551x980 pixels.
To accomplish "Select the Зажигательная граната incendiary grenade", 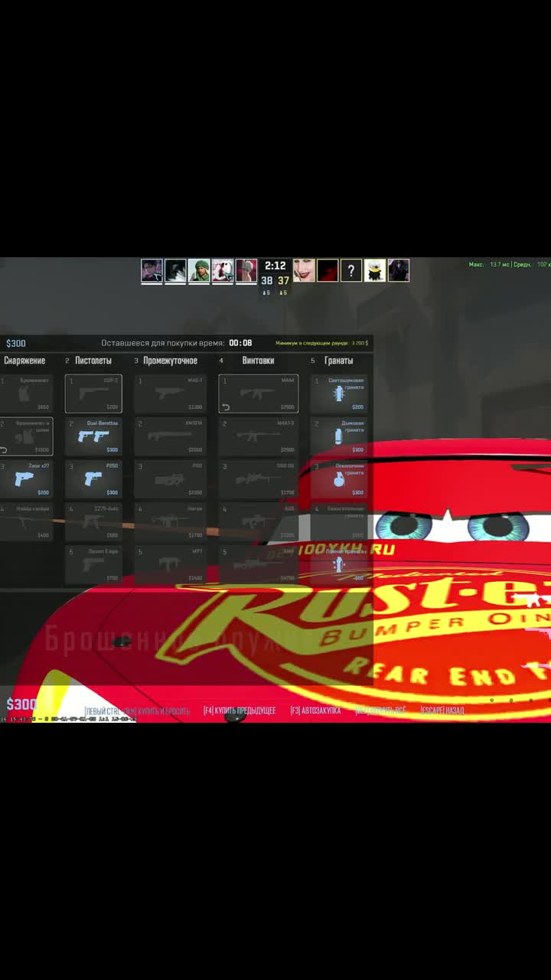I will [x=339, y=522].
